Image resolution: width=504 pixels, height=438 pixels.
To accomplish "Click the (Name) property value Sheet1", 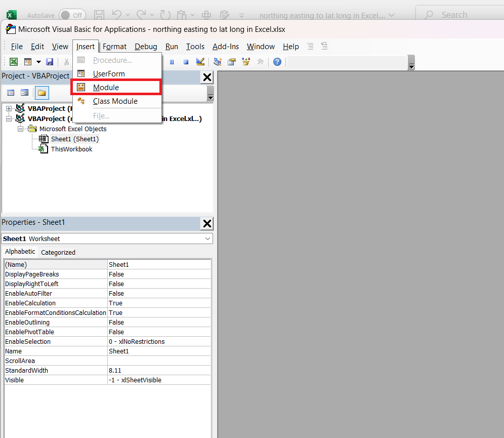I will [159, 265].
